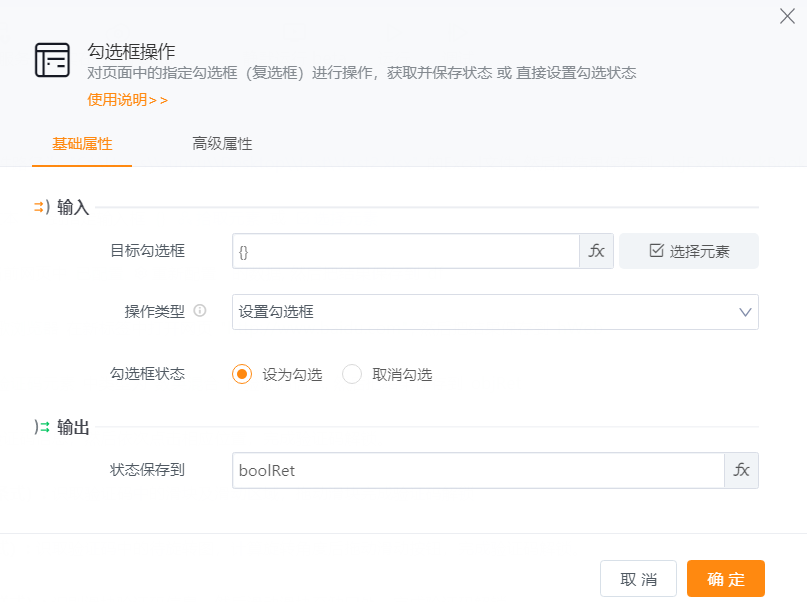
Task: Click the info icon next to 操作类型
Action: click(200, 311)
